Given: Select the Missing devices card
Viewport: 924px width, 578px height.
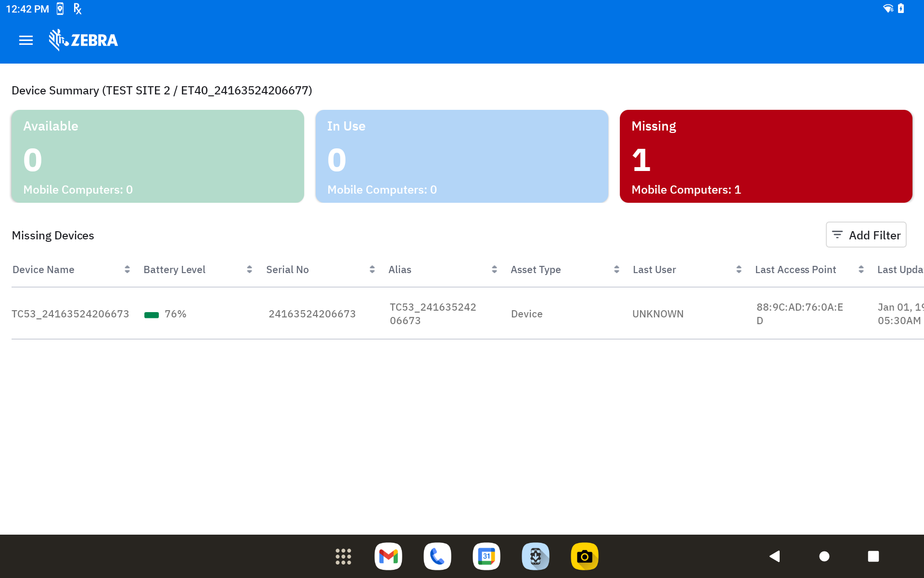Looking at the screenshot, I should pos(766,156).
